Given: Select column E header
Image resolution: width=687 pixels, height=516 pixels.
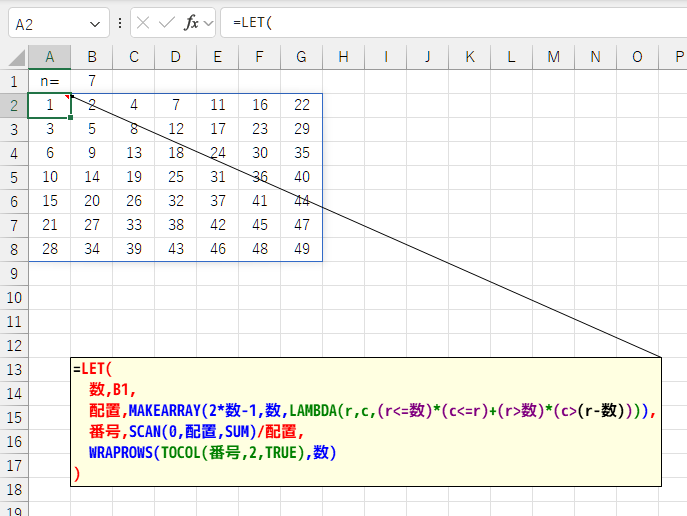Looking at the screenshot, I should coord(218,57).
